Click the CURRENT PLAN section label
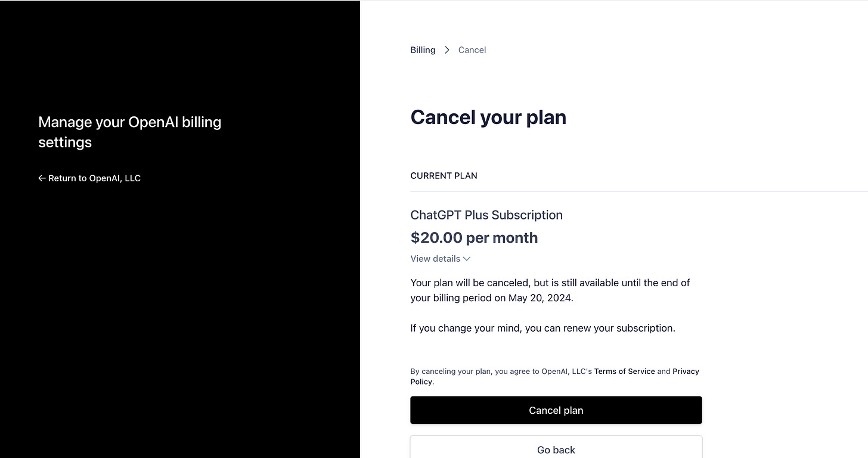The image size is (868, 458). click(x=444, y=176)
